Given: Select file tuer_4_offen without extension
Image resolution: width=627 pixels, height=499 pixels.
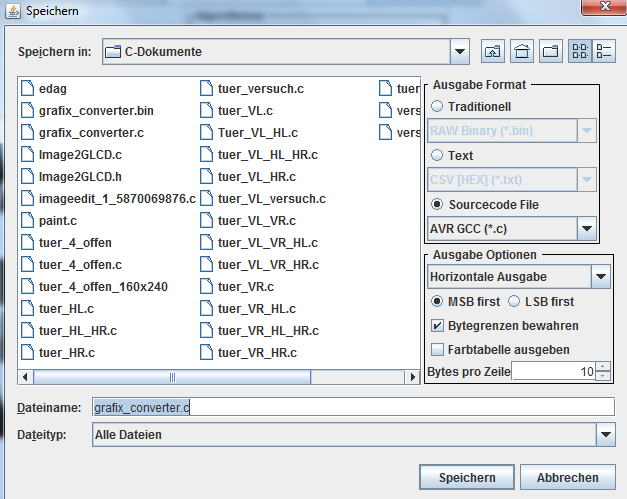Looking at the screenshot, I should click(66, 242).
